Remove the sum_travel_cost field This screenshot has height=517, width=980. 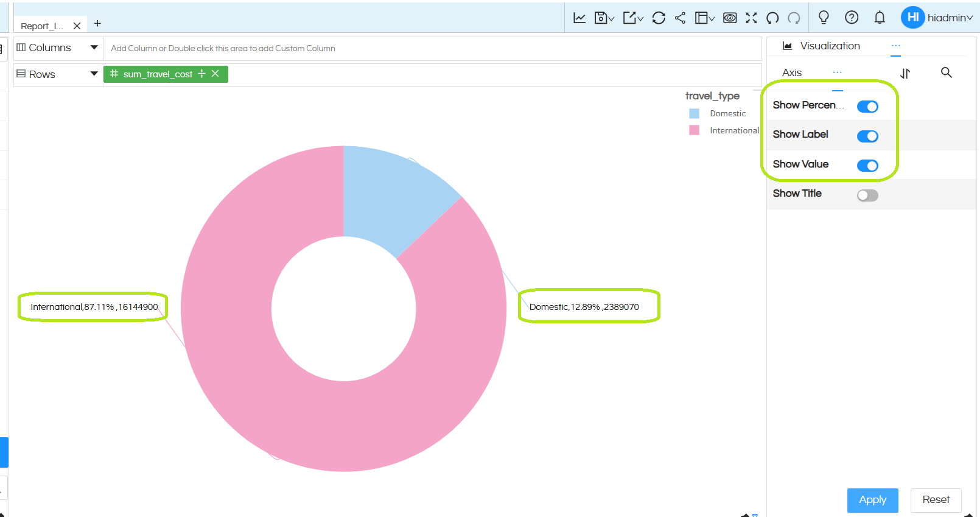(215, 74)
